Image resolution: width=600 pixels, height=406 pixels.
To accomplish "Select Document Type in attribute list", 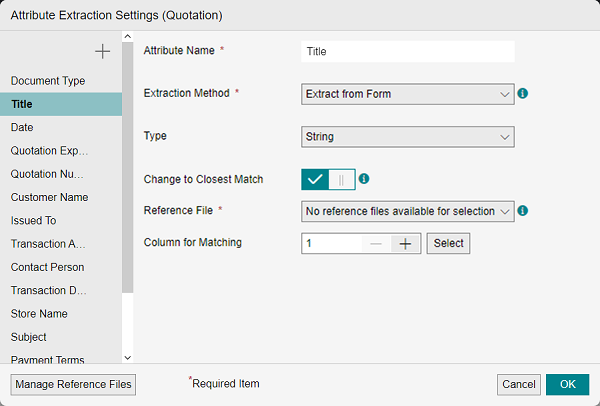I will click(x=48, y=80).
